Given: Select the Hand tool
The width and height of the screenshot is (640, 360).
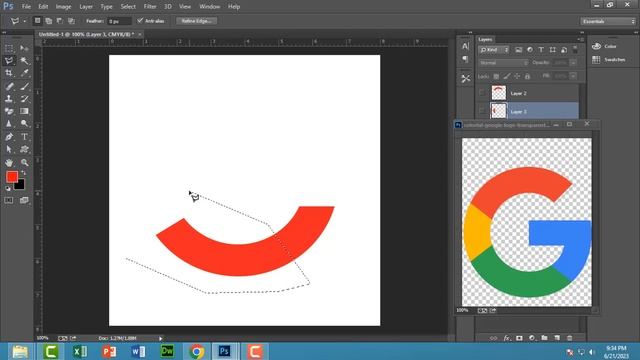Looking at the screenshot, I should click(9, 162).
